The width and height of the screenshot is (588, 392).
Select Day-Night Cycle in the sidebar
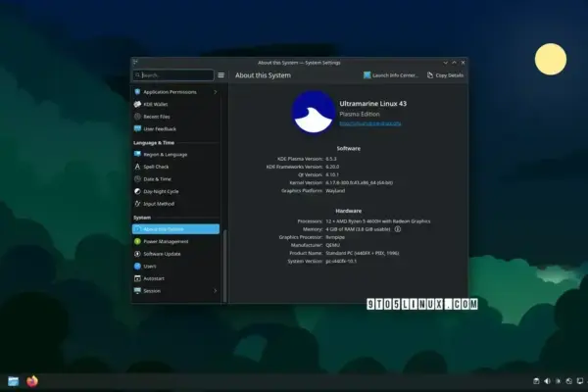pyautogui.click(x=175, y=191)
